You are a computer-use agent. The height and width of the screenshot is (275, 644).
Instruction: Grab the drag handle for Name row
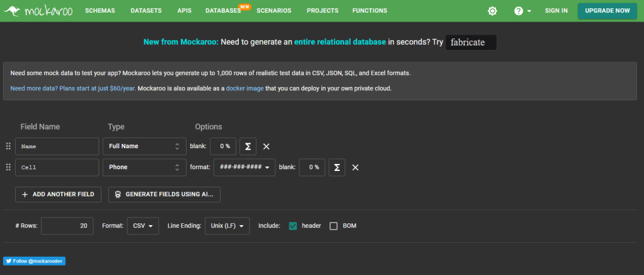coord(8,146)
